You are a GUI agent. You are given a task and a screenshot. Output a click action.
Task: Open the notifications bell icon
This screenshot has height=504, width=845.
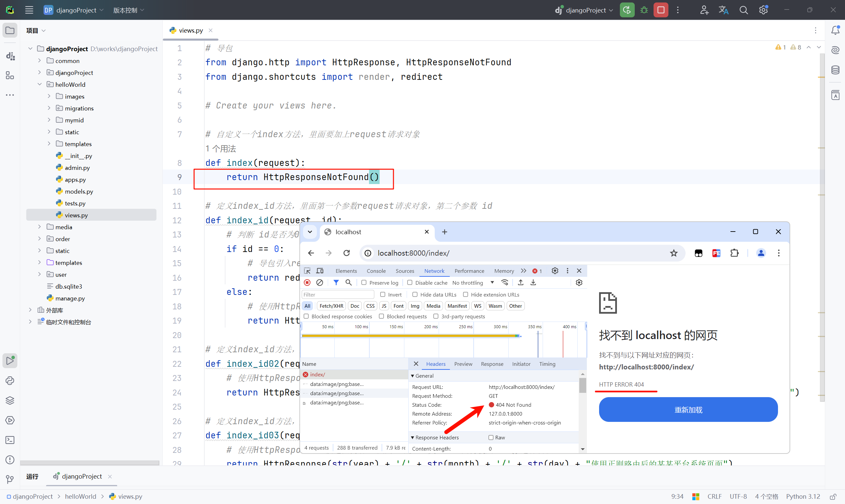click(x=835, y=30)
